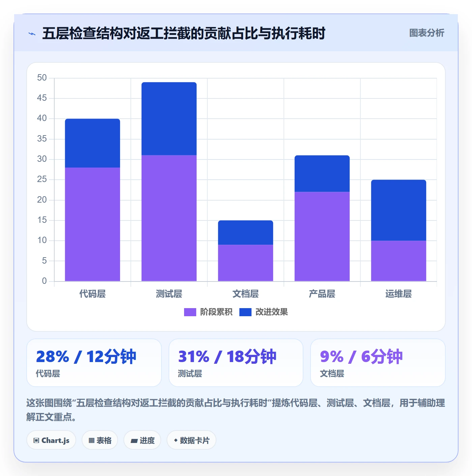The image size is (472, 476).
Task: Select the 进度 tag chip
Action: pyautogui.click(x=142, y=440)
